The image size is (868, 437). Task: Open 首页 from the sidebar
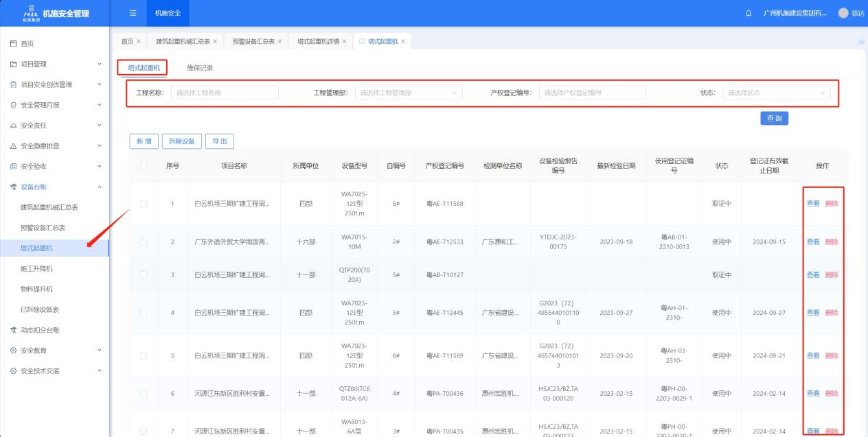click(27, 44)
